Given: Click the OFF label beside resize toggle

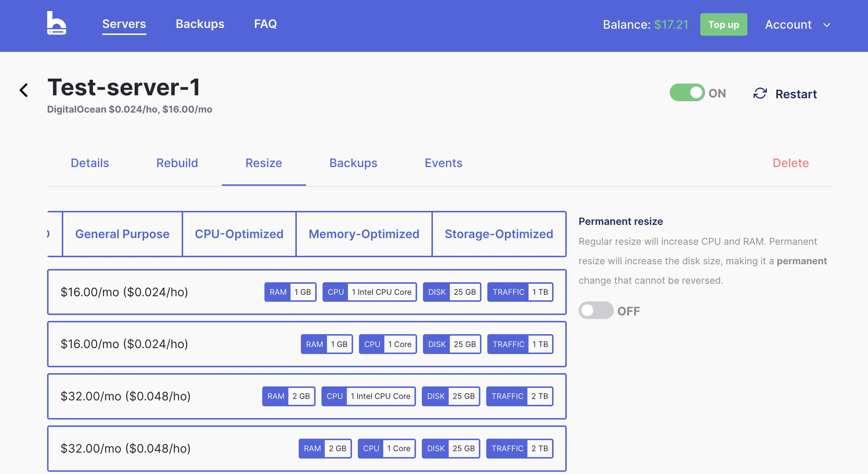Looking at the screenshot, I should click(x=629, y=311).
